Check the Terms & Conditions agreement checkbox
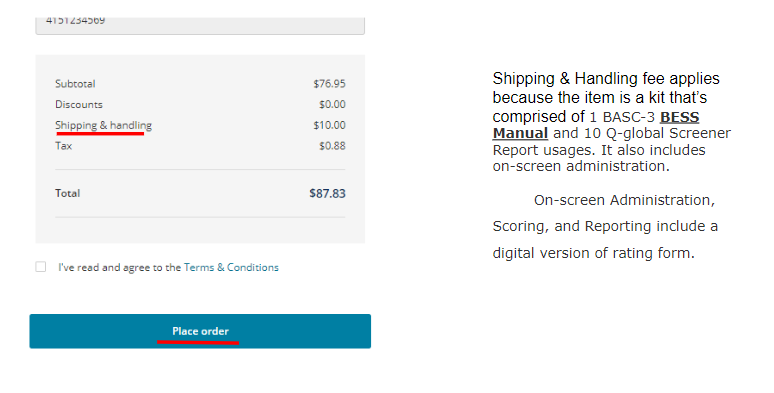This screenshot has width=774, height=393. 41,267
